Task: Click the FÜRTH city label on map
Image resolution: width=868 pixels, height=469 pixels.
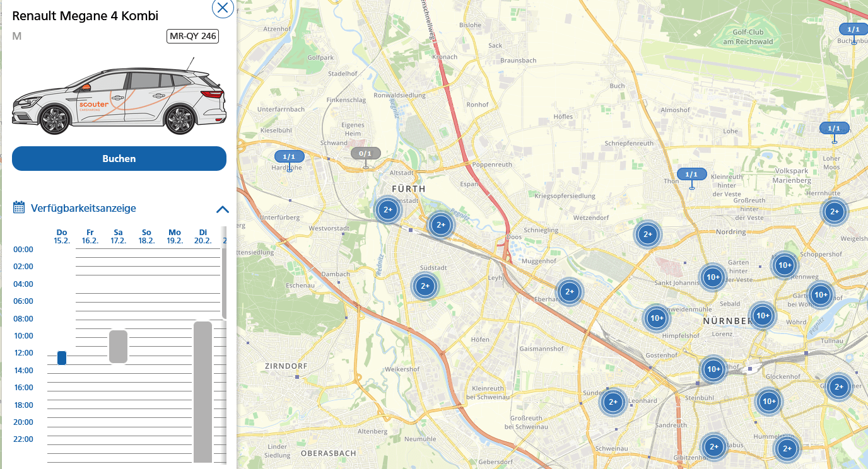Action: coord(409,188)
